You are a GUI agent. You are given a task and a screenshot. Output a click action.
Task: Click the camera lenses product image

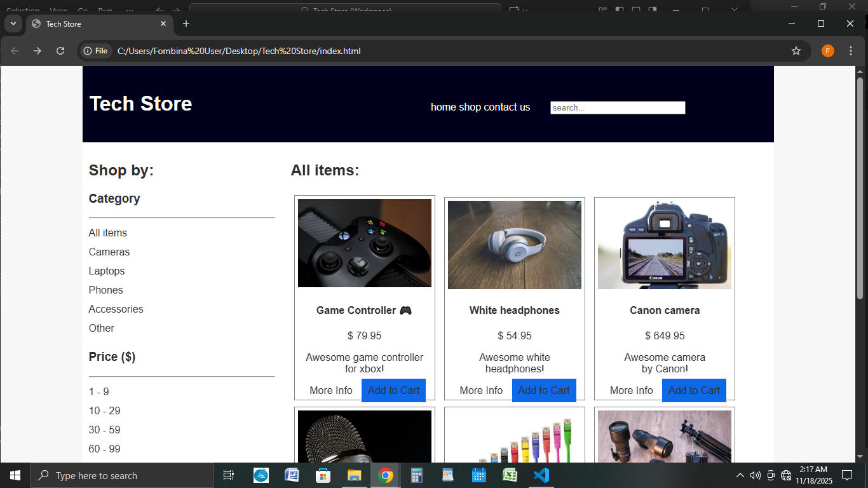[665, 437]
